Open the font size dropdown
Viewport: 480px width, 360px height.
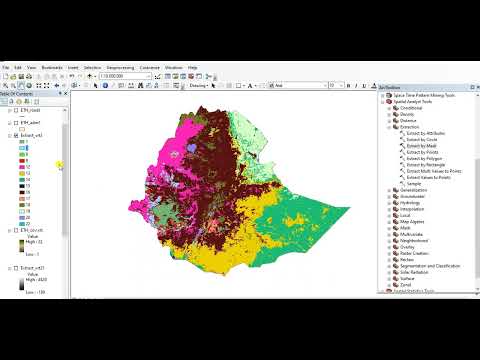click(341, 86)
